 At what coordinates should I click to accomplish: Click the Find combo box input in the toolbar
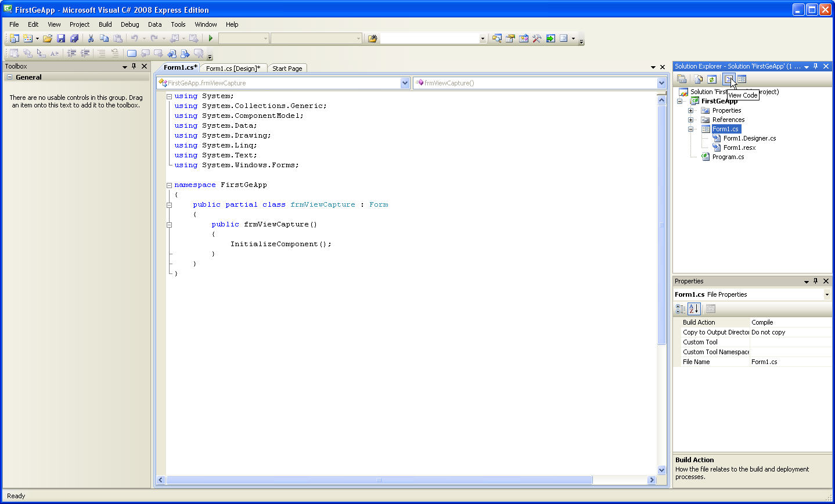click(430, 38)
